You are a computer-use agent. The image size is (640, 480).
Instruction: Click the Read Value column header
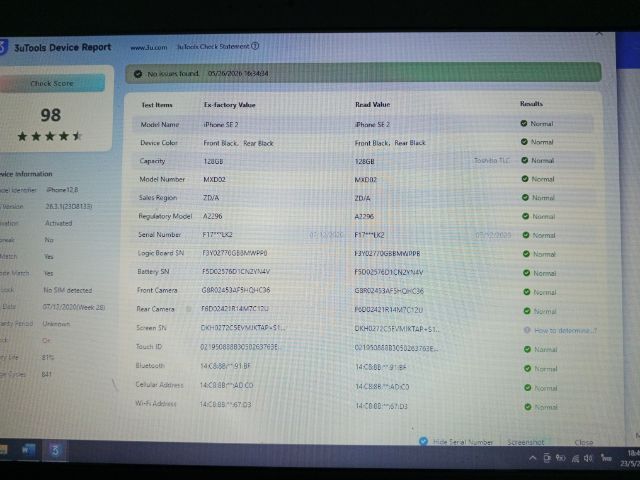[373, 104]
